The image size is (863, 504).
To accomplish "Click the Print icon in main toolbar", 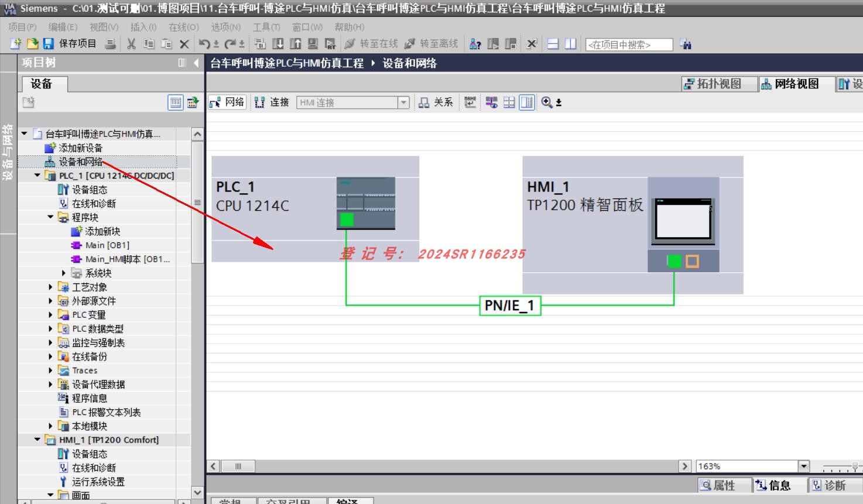I will (109, 44).
